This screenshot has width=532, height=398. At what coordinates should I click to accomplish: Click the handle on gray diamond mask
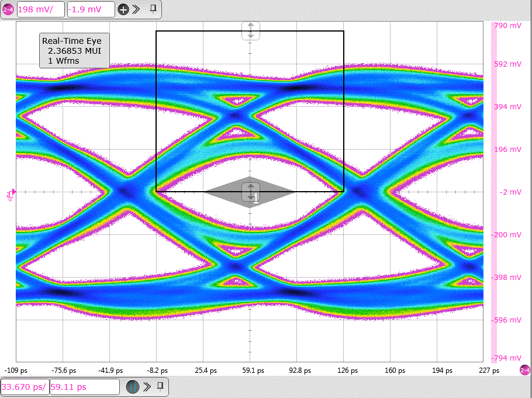coord(250,191)
